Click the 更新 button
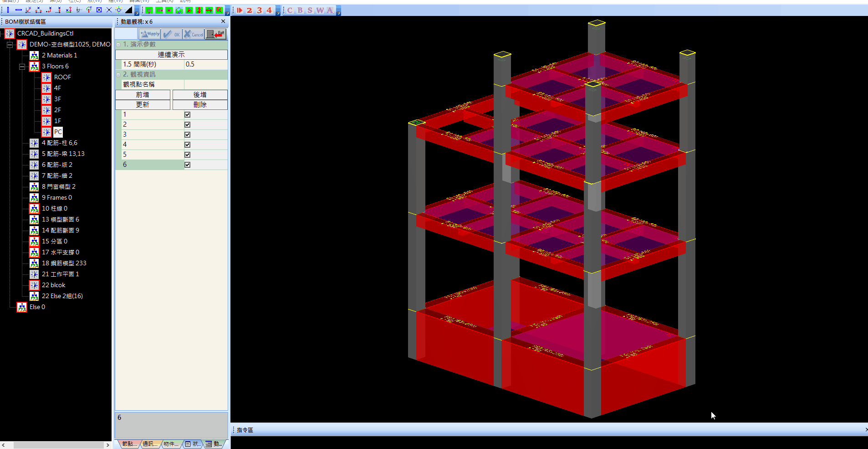Image resolution: width=868 pixels, height=449 pixels. 143,105
